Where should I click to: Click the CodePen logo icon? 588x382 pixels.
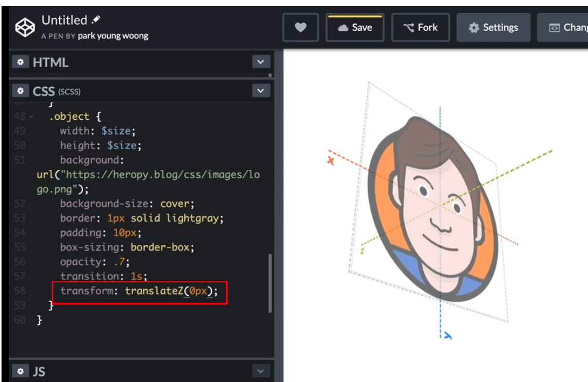coord(25,27)
